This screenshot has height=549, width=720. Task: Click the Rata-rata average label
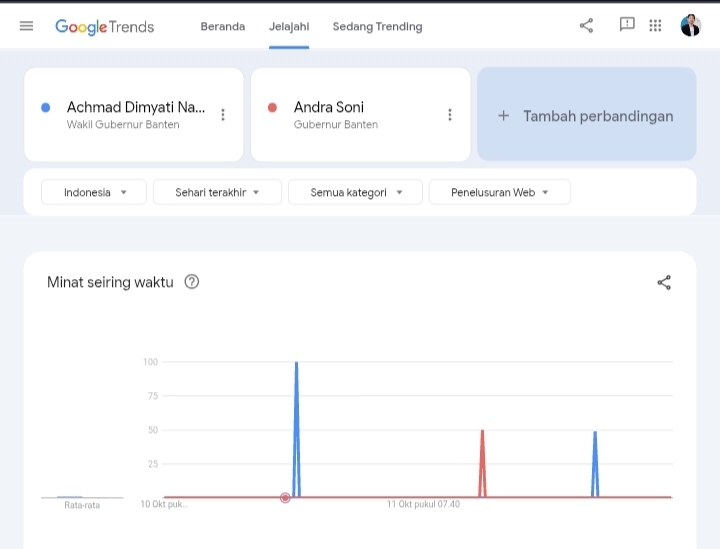[x=82, y=505]
